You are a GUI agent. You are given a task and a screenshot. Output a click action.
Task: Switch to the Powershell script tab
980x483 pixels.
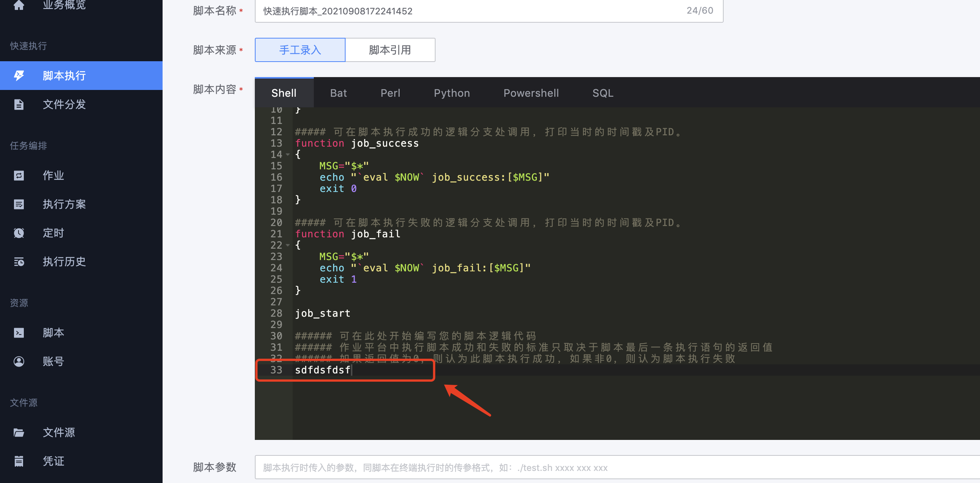(x=531, y=93)
